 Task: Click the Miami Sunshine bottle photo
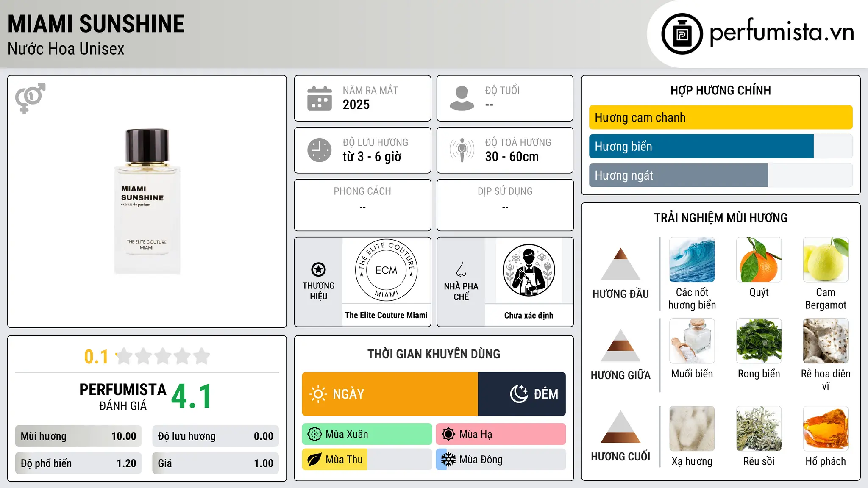point(147,202)
